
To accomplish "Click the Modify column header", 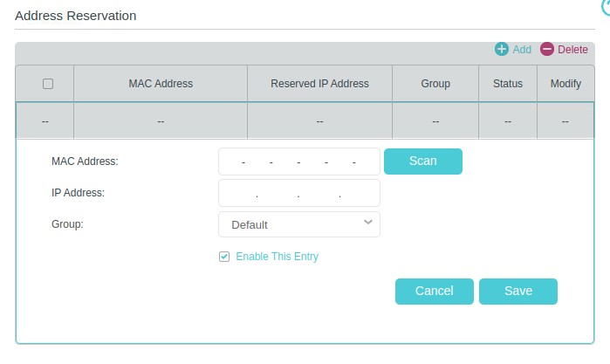I will pyautogui.click(x=565, y=84).
